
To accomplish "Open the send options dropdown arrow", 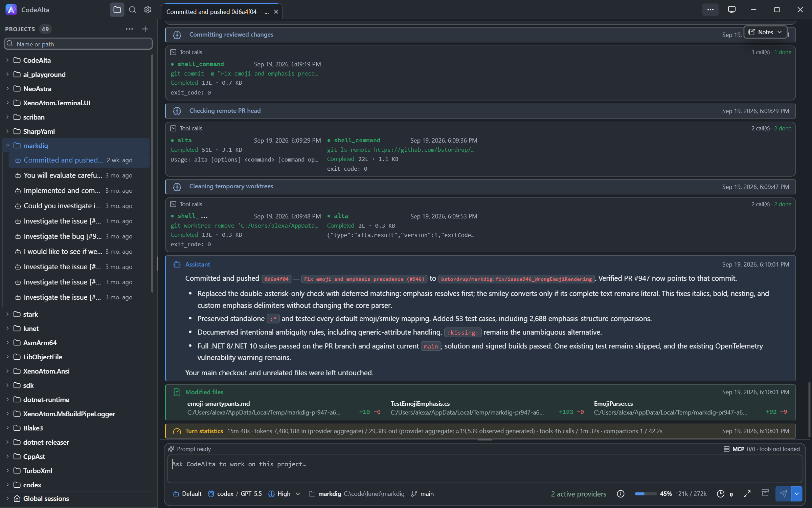I will coord(797,494).
